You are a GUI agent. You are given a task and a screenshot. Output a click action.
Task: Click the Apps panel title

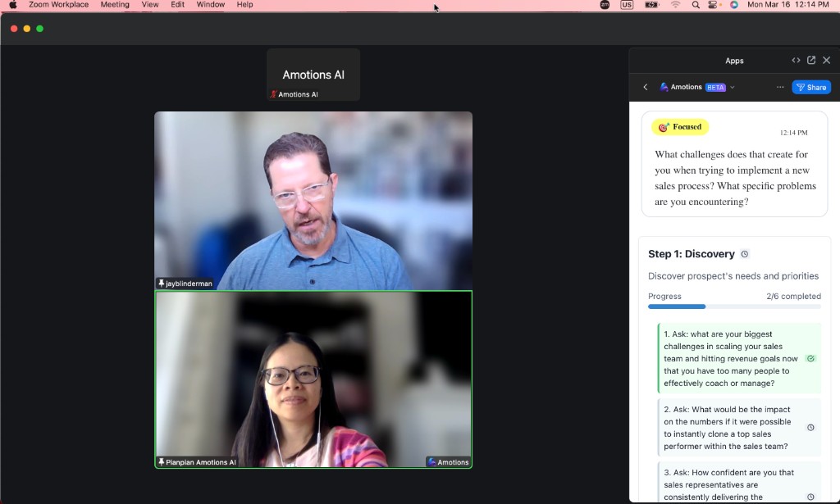click(x=734, y=61)
